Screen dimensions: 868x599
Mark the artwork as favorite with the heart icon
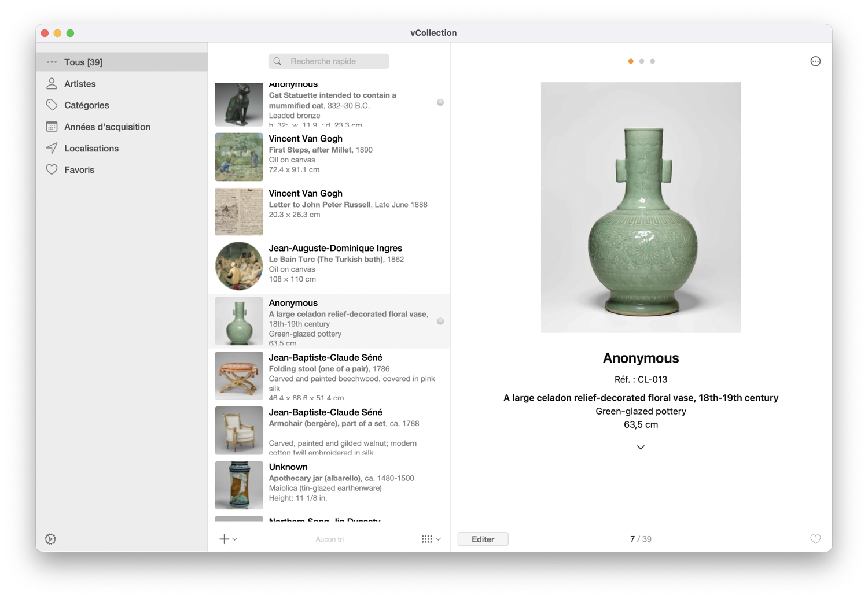pos(815,539)
